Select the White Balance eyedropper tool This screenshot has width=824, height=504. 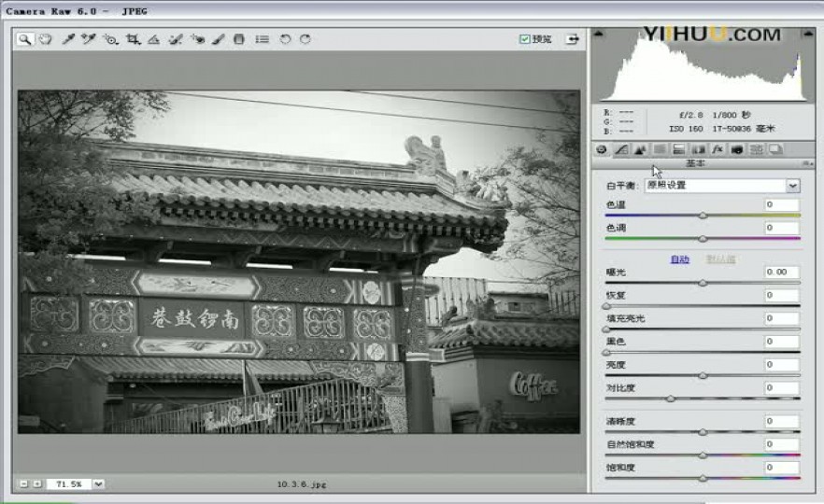coord(68,39)
